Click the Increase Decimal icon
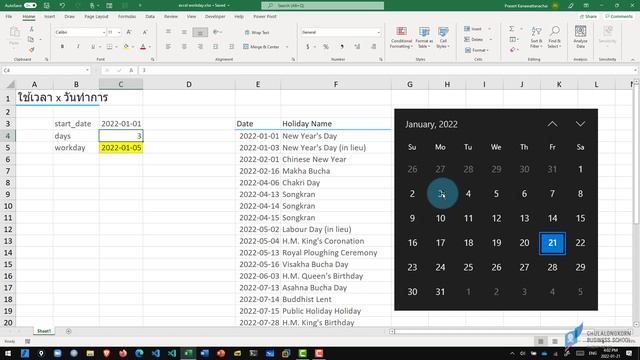Image resolution: width=640 pixels, height=360 pixels. pos(358,47)
